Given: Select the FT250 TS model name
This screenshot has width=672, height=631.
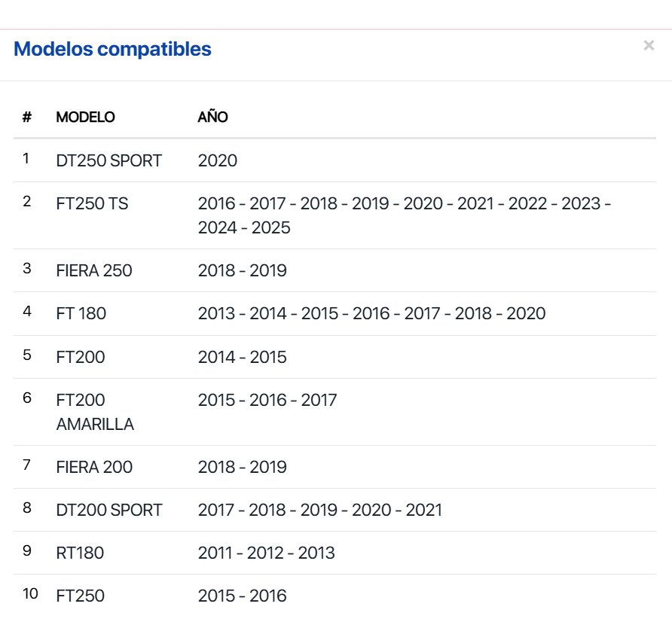Looking at the screenshot, I should coord(92,204).
